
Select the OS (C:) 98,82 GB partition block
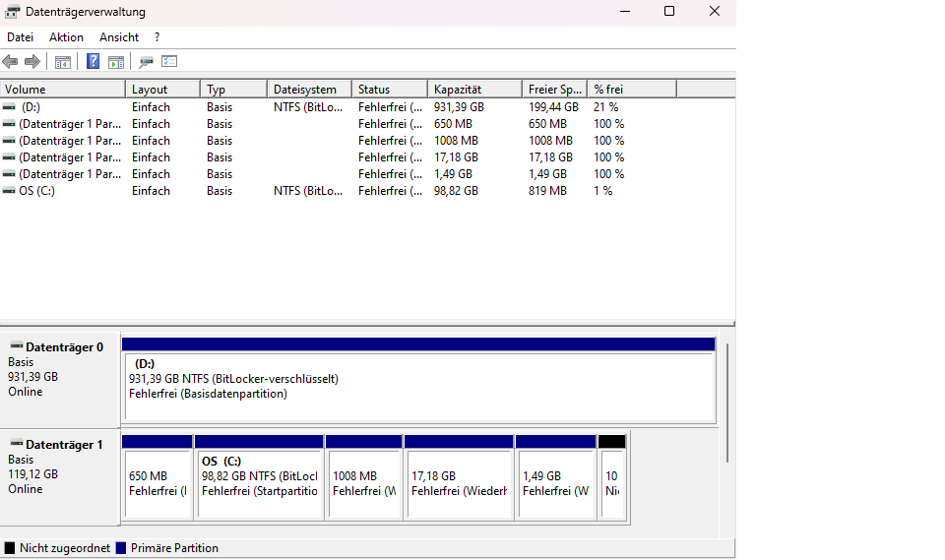tap(259, 477)
